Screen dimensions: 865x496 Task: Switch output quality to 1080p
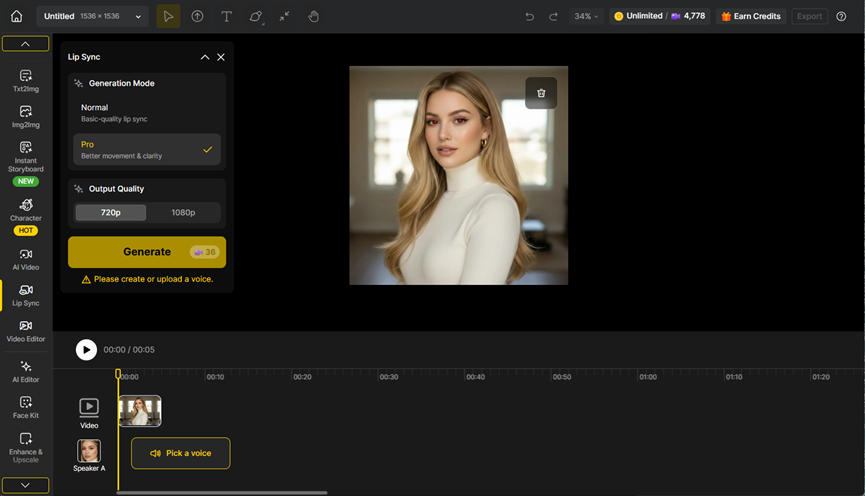[183, 212]
